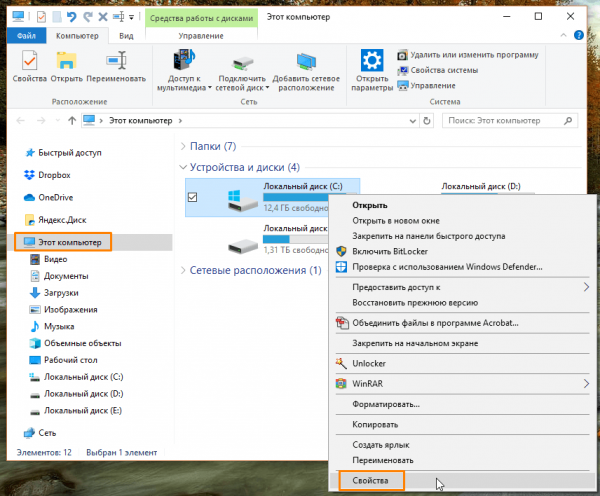Open Документы in navigation pane
This screenshot has height=496, width=600.
pos(59,276)
